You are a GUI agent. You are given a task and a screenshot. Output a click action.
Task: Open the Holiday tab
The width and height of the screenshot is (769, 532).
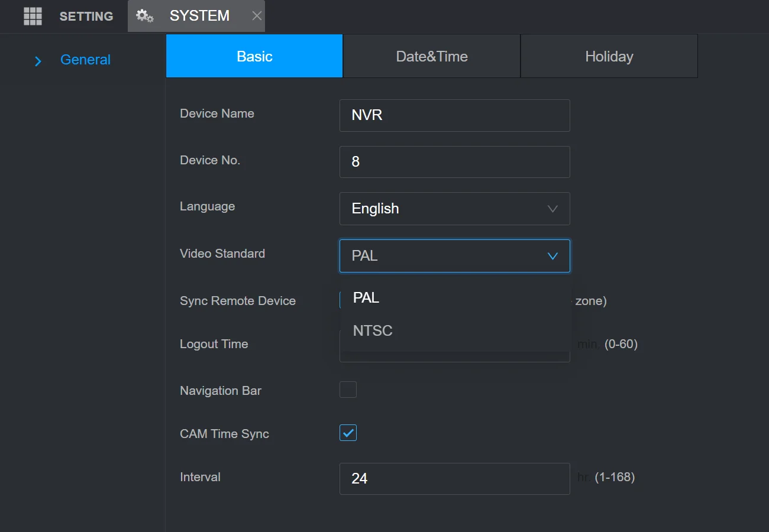point(609,56)
